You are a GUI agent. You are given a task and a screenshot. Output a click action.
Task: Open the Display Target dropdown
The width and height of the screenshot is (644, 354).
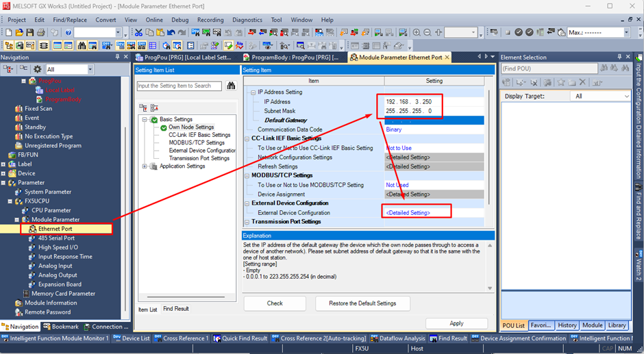point(626,96)
